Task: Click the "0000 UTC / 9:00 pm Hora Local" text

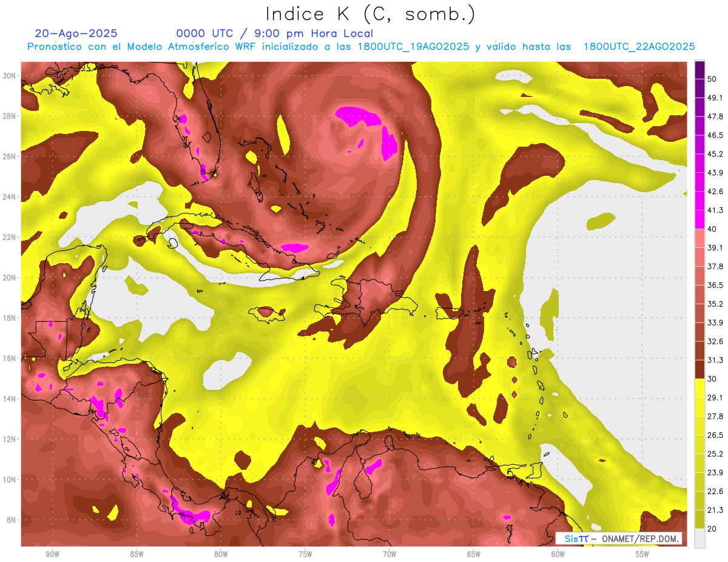Action: click(275, 33)
